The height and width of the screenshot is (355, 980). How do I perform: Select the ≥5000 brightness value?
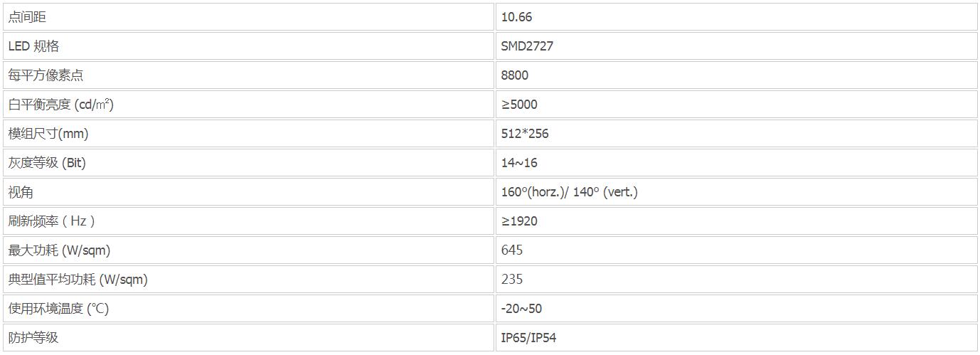click(519, 105)
